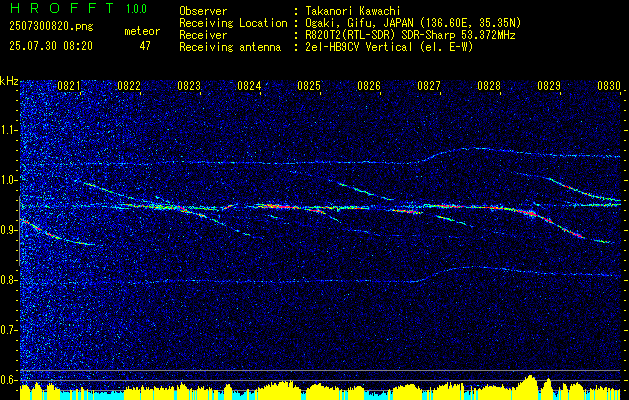Click the 0823 time marker

click(189, 86)
